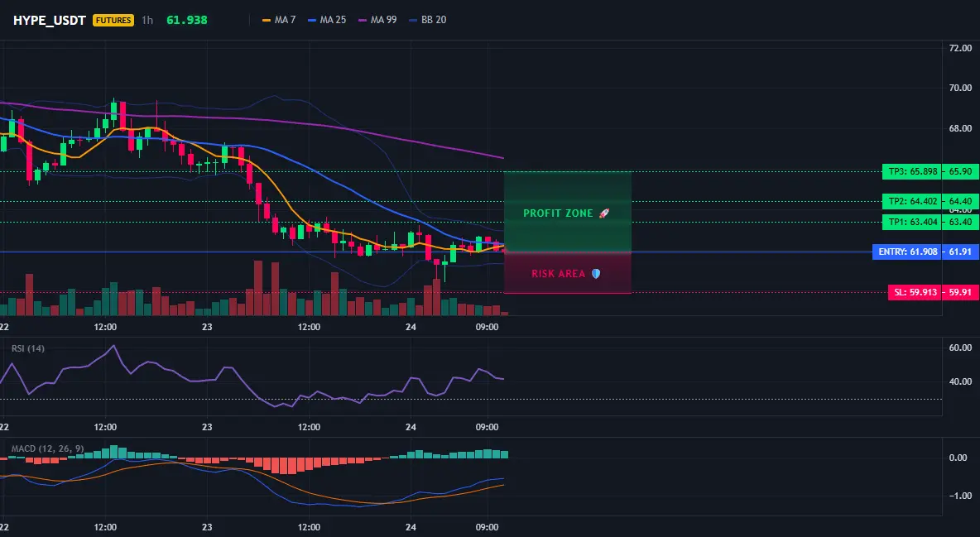The image size is (980, 537).
Task: Click the 23 date label under MACD panel
Action: [x=207, y=527]
